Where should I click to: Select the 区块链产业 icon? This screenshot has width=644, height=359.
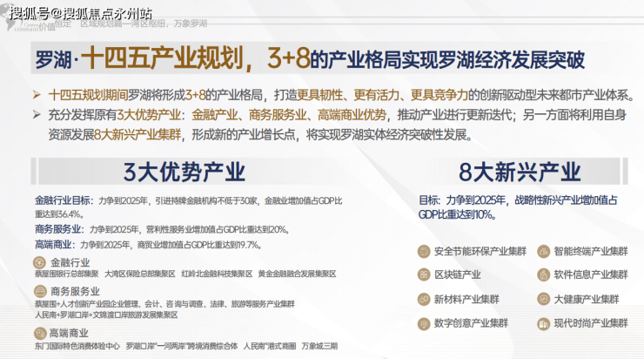click(x=424, y=274)
